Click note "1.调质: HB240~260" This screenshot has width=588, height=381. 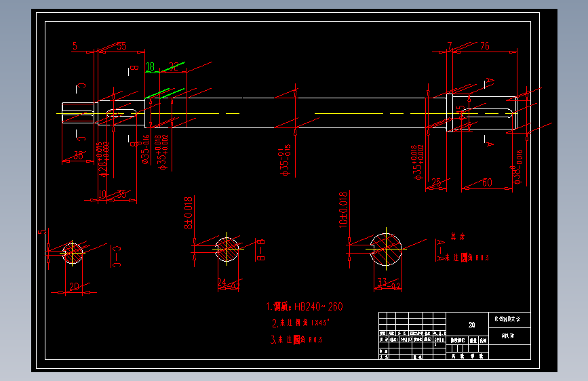point(304,306)
